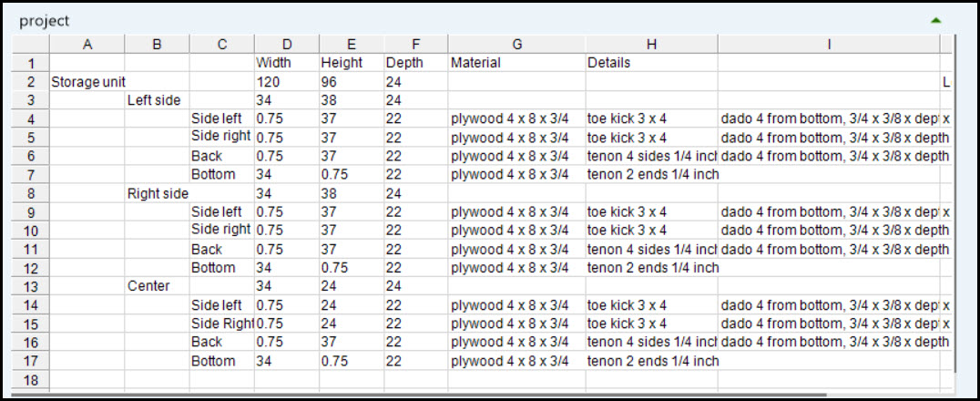Click the select-all corner of the grid
980x401 pixels.
pos(29,44)
